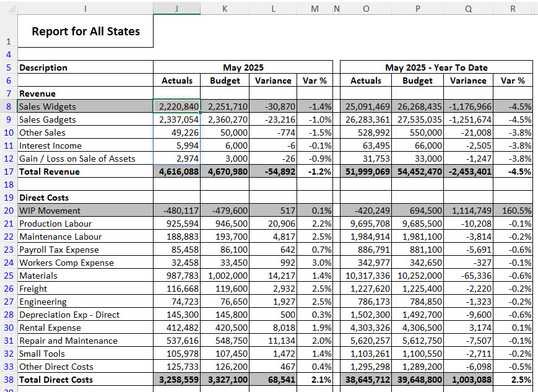Select row 8 header
The width and height of the screenshot is (538, 392).
[x=9, y=107]
